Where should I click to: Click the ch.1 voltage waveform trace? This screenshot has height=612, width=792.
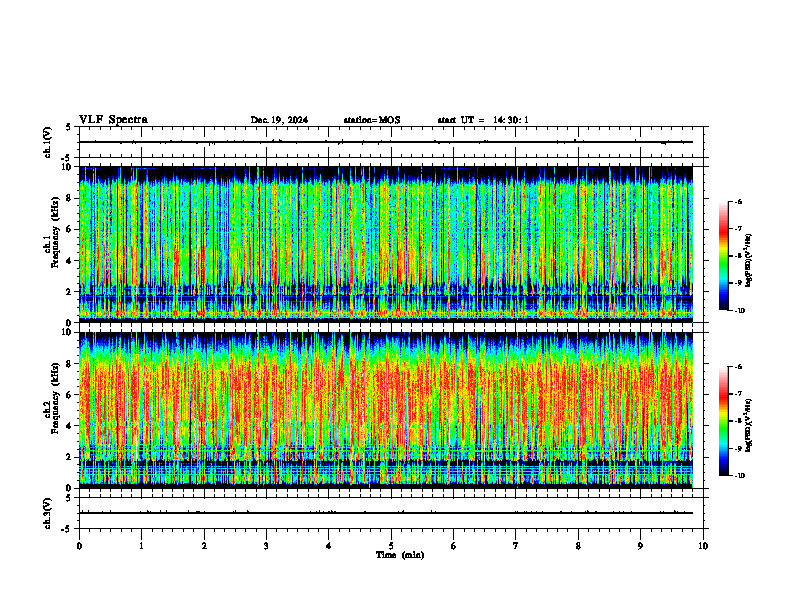[x=386, y=142]
